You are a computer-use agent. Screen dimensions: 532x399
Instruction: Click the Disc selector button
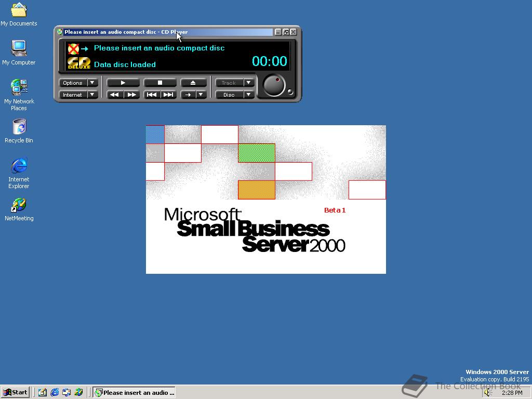pyautogui.click(x=229, y=95)
